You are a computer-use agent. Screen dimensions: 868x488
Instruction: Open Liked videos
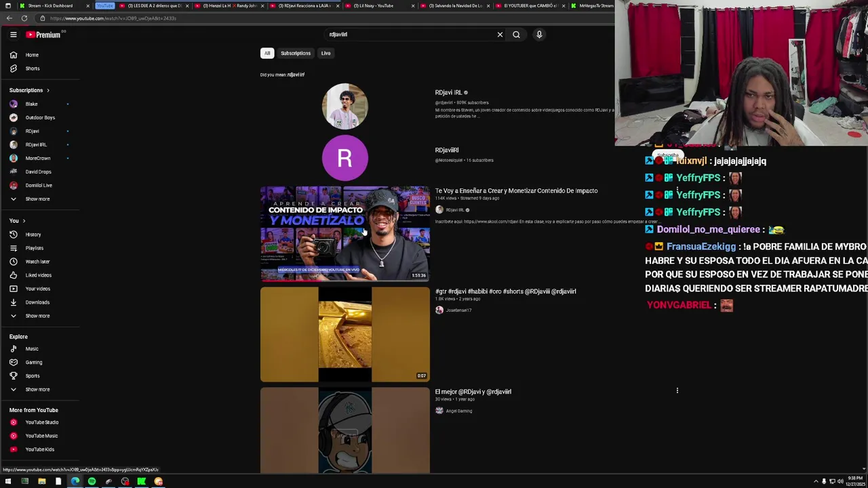tap(39, 275)
